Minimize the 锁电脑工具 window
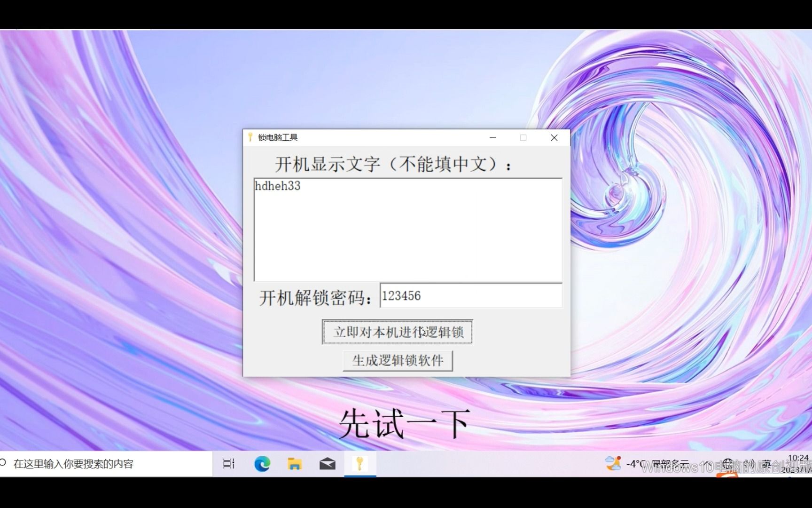The width and height of the screenshot is (812, 508). (492, 137)
